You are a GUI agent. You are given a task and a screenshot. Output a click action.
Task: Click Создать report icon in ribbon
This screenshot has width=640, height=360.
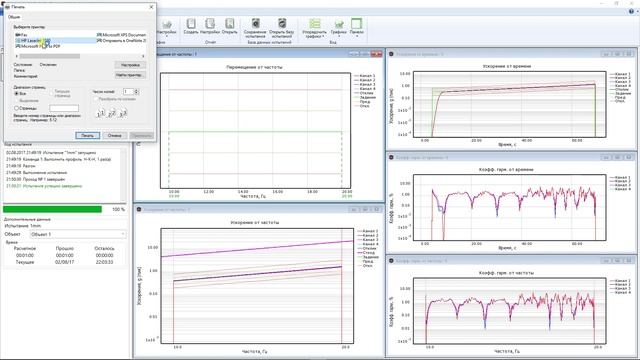pyautogui.click(x=191, y=26)
